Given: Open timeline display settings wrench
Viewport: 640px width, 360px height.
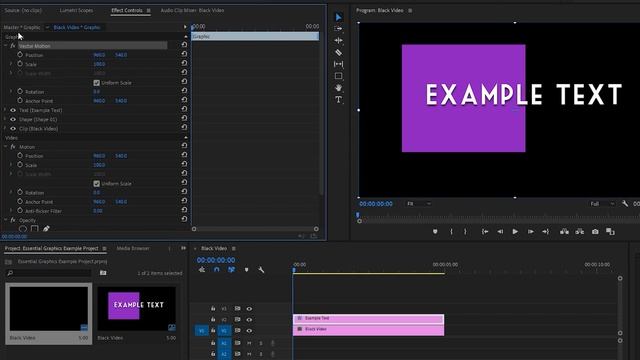Looking at the screenshot, I should 261,270.
